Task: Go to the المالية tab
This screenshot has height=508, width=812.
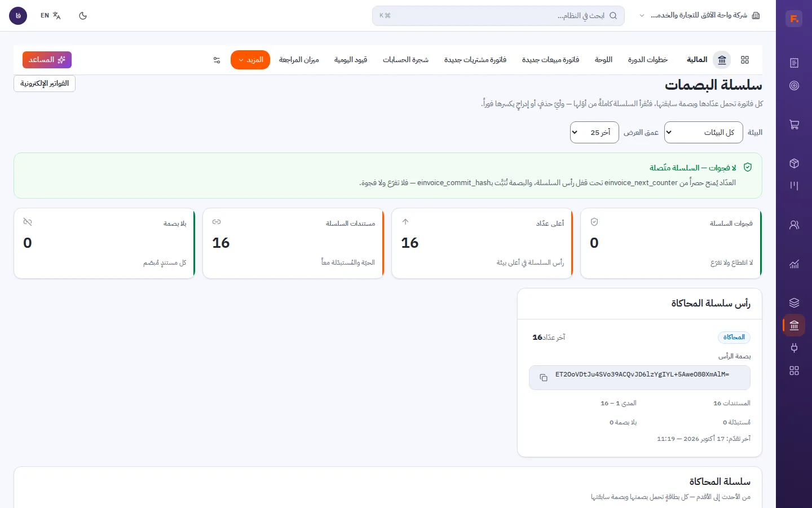Action: 697,60
